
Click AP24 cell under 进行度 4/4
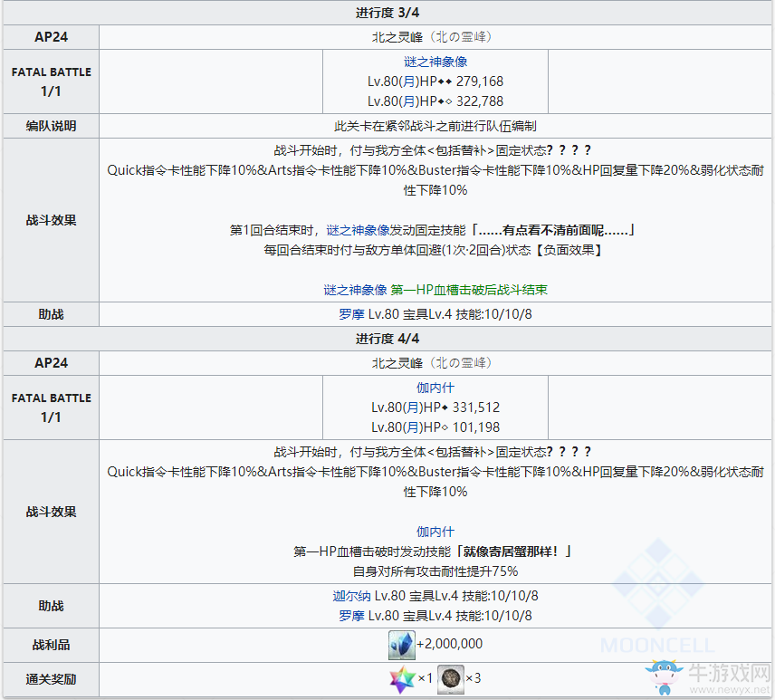[51, 363]
